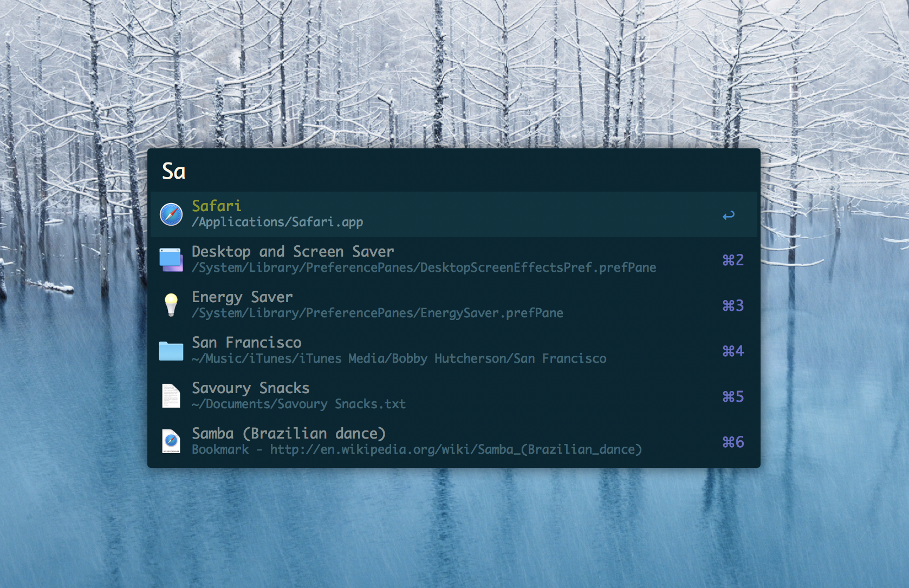
Task: Click the ⌘5 shortcut label
Action: (733, 397)
